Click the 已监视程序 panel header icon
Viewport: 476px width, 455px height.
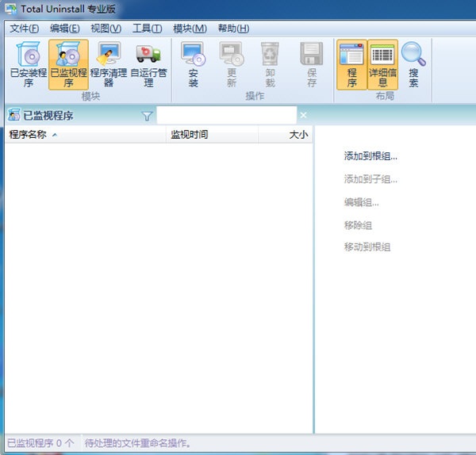pyautogui.click(x=14, y=115)
